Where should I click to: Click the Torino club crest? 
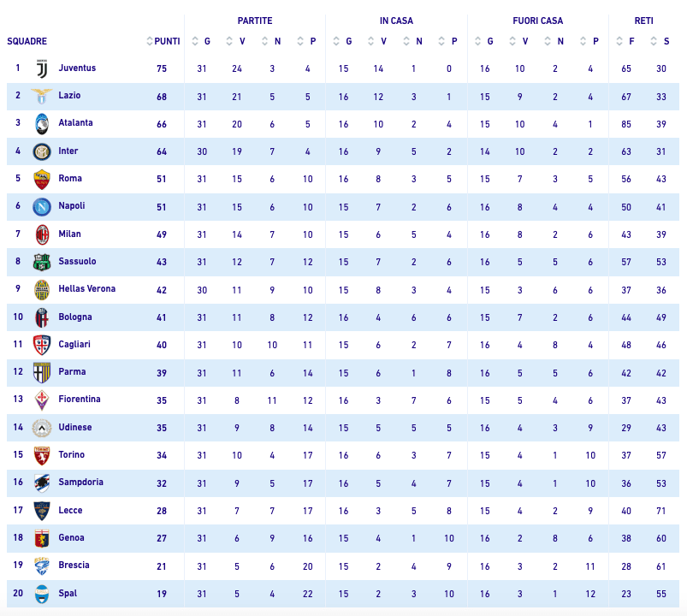coord(41,455)
